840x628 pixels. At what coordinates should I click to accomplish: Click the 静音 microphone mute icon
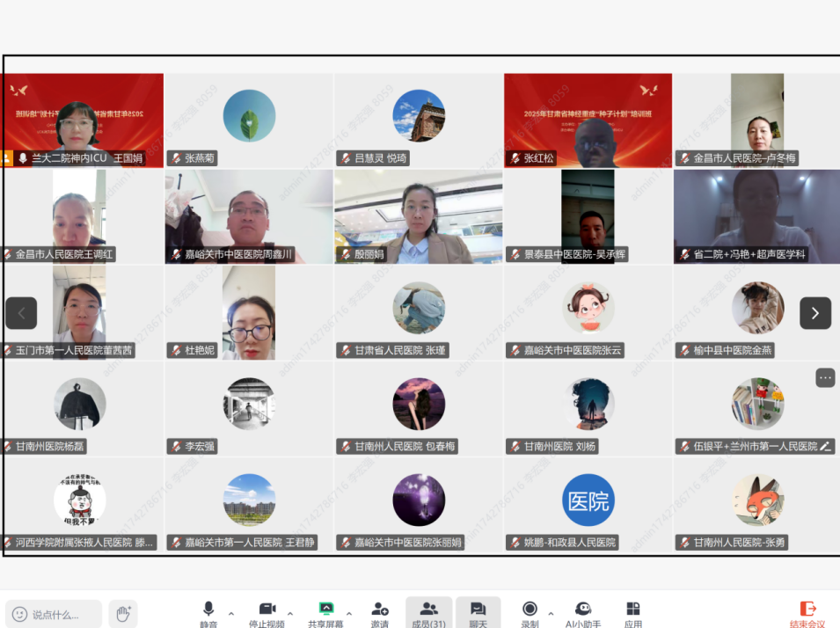tap(208, 610)
